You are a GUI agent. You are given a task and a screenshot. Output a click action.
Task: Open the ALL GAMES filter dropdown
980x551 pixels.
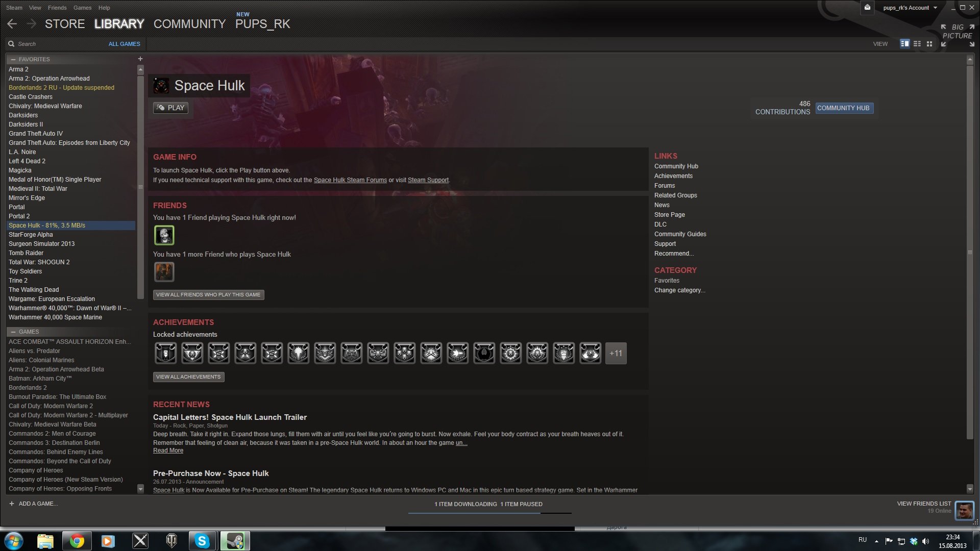click(x=124, y=44)
